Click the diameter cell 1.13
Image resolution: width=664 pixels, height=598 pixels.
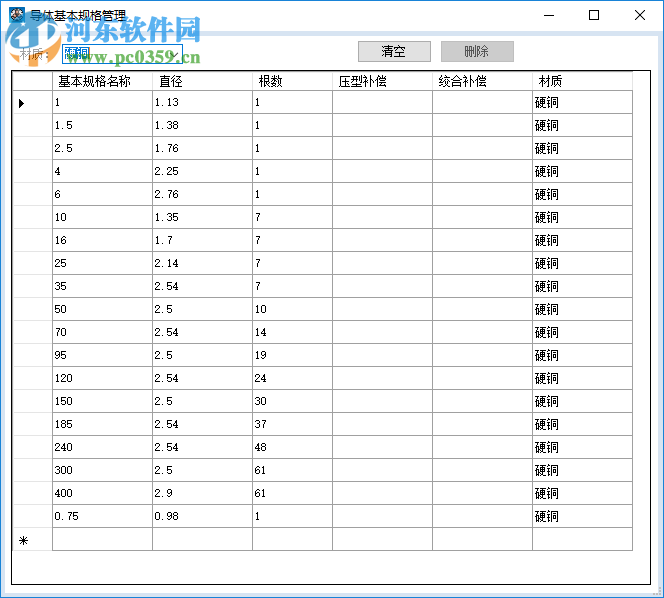tap(202, 102)
